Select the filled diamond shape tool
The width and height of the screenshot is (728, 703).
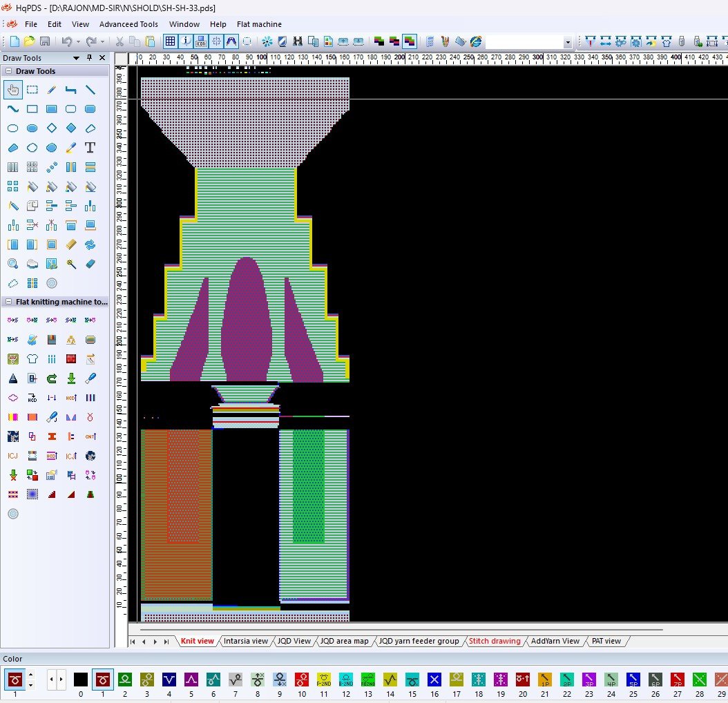pyautogui.click(x=70, y=128)
